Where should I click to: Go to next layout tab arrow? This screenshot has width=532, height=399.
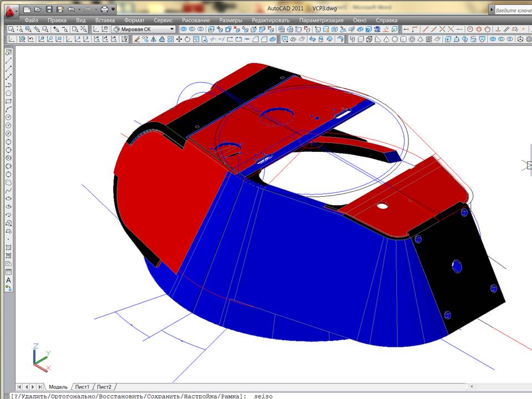(x=33, y=387)
